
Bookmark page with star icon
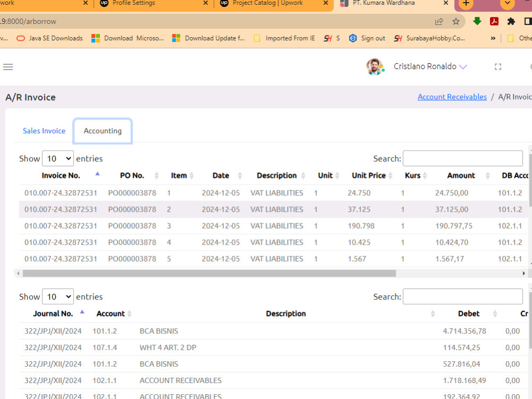(456, 21)
